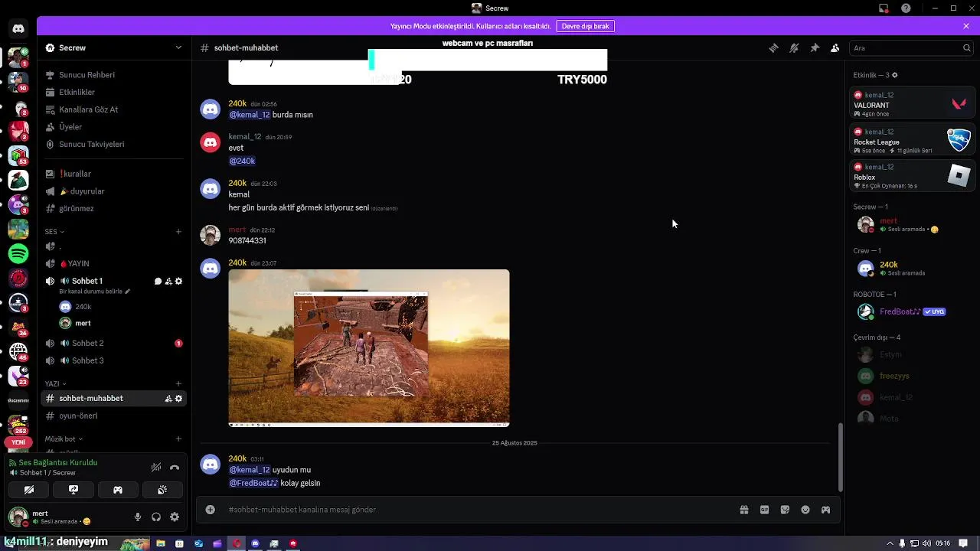Click the @kemal_12 mention in burda mısın
Screen dimensions: 980x551
coord(250,115)
